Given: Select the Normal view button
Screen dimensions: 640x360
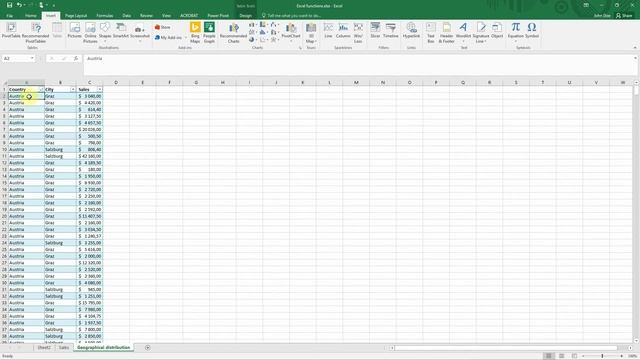Looking at the screenshot, I should pyautogui.click(x=549, y=356).
